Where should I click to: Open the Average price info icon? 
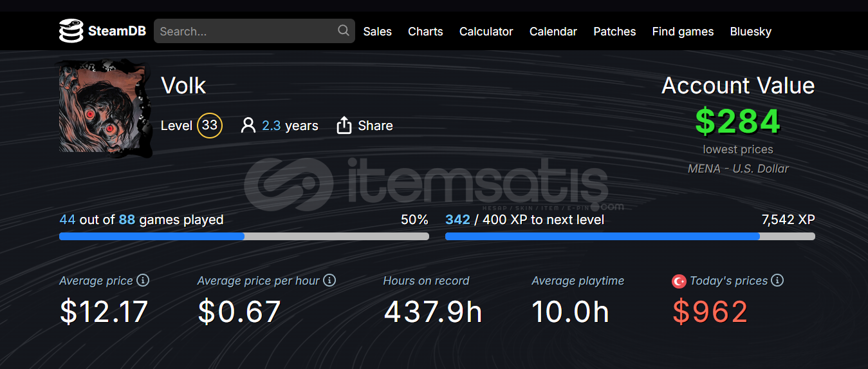143,280
